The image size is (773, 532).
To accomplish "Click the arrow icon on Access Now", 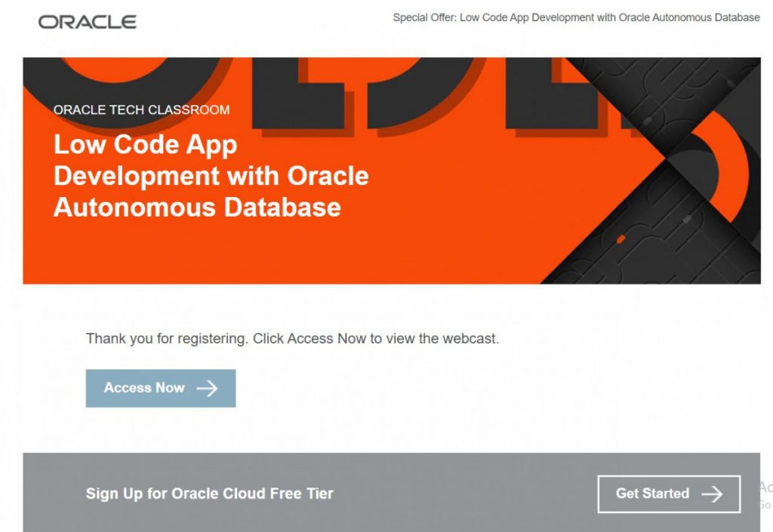I will click(207, 388).
